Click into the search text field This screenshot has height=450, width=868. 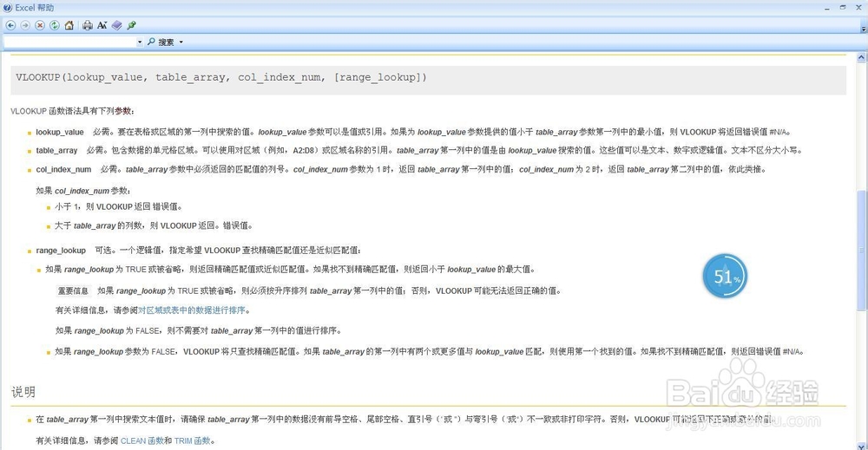69,42
